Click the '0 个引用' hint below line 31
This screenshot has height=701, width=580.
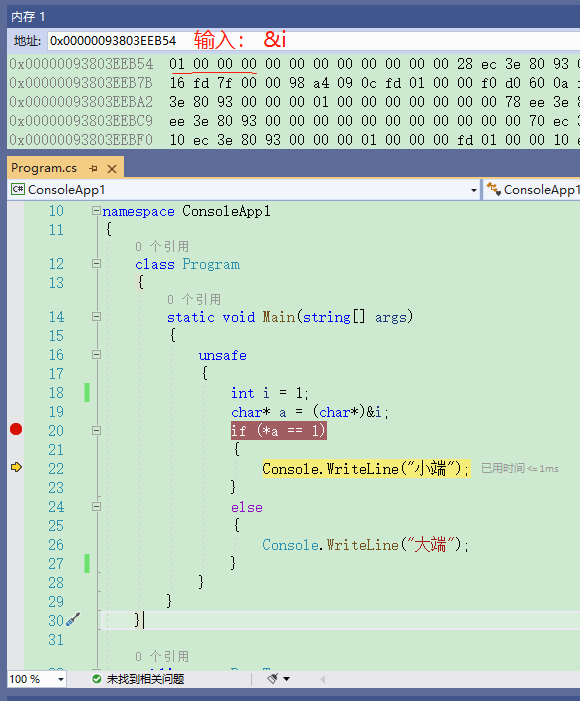point(162,656)
